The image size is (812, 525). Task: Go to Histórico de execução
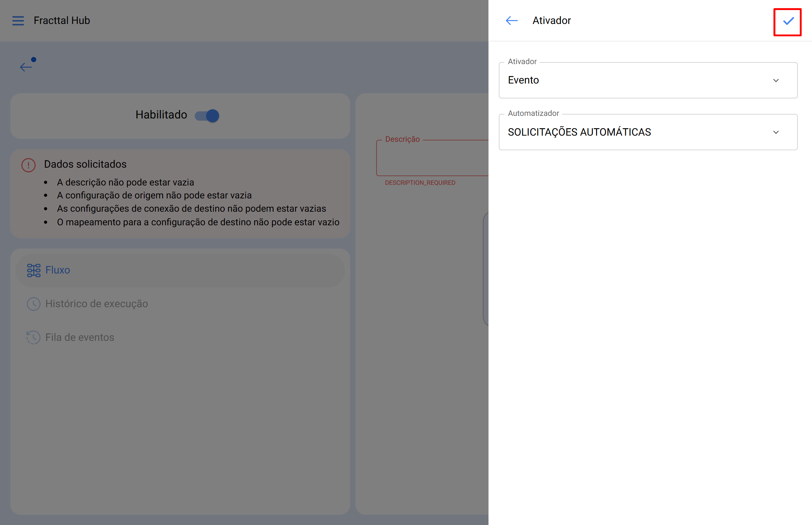point(96,303)
